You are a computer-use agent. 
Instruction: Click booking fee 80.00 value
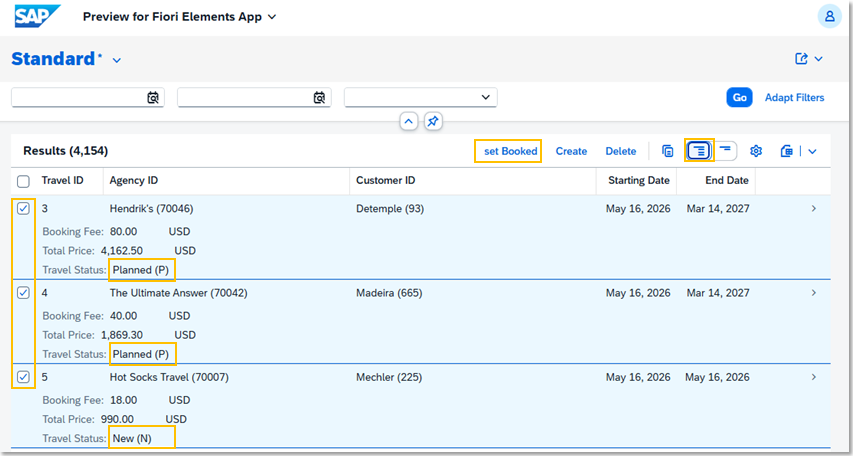coord(123,232)
